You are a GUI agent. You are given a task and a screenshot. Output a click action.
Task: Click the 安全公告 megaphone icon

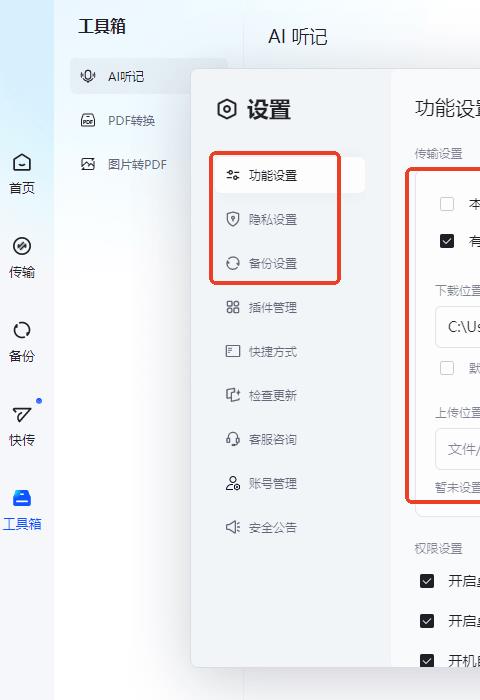coord(233,527)
